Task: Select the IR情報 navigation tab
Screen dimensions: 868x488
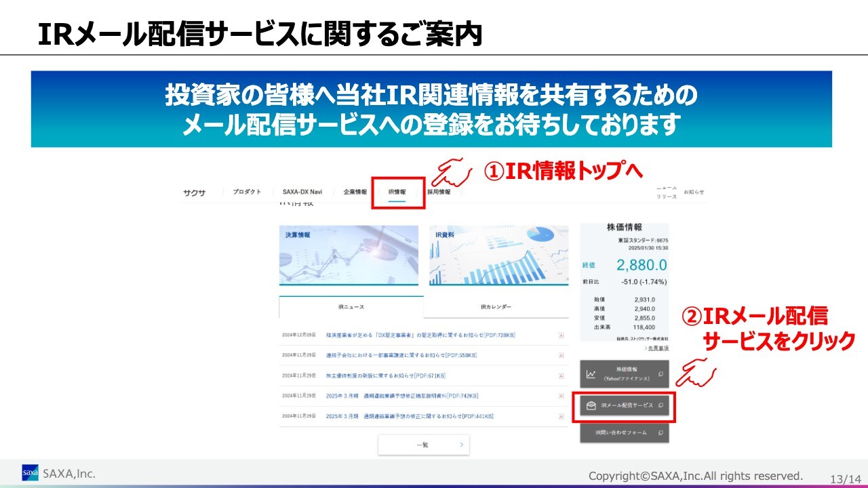Action: pyautogui.click(x=397, y=192)
